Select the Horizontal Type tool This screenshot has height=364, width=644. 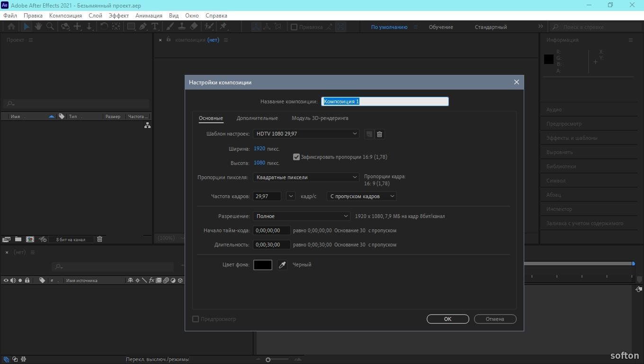click(x=155, y=27)
